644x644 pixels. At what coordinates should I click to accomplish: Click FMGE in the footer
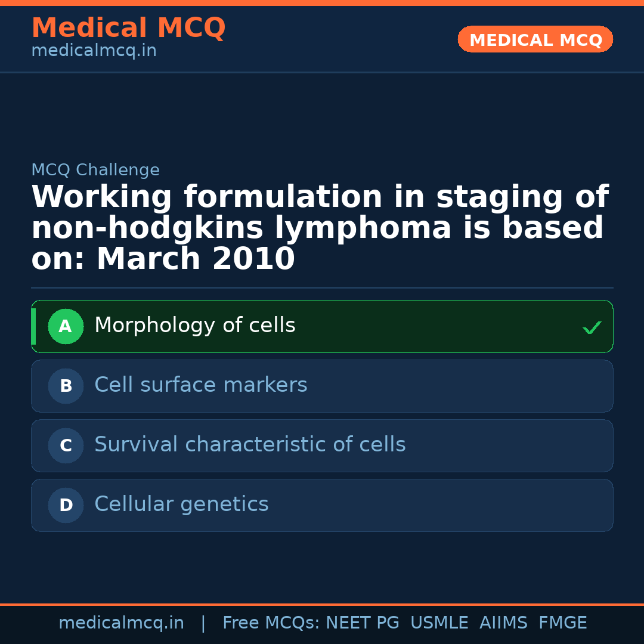(562, 623)
